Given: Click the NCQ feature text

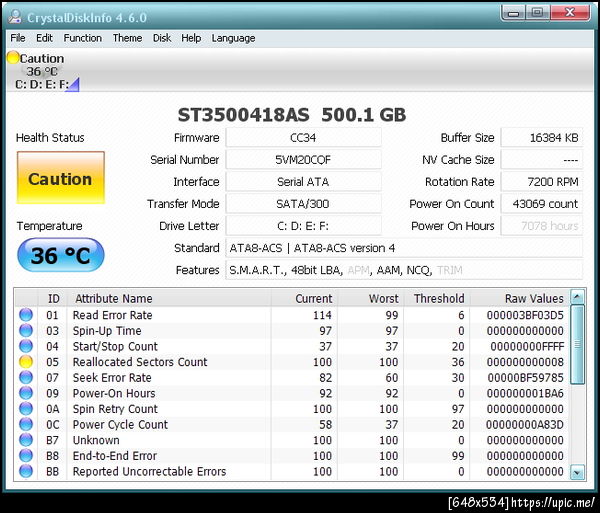Looking at the screenshot, I should (x=419, y=270).
